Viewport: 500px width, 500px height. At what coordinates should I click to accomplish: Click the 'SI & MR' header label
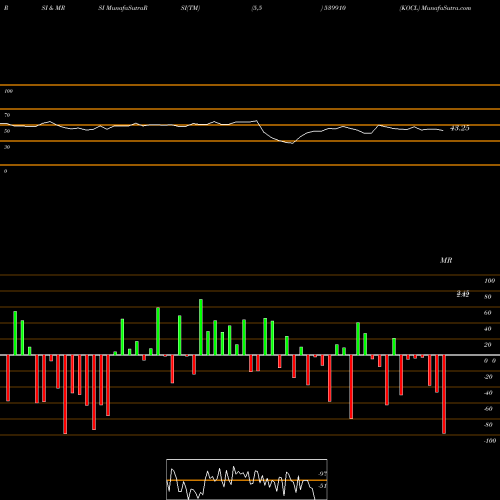pos(53,8)
